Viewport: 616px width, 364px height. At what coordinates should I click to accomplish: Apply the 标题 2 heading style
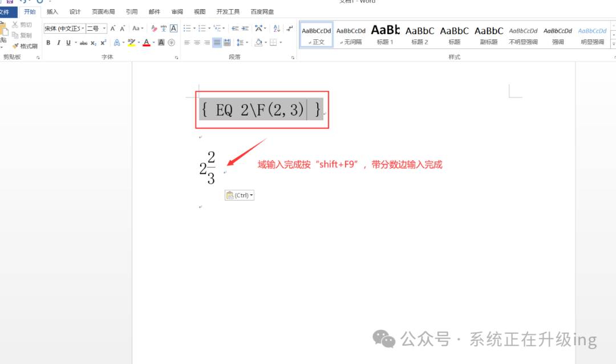coord(420,35)
